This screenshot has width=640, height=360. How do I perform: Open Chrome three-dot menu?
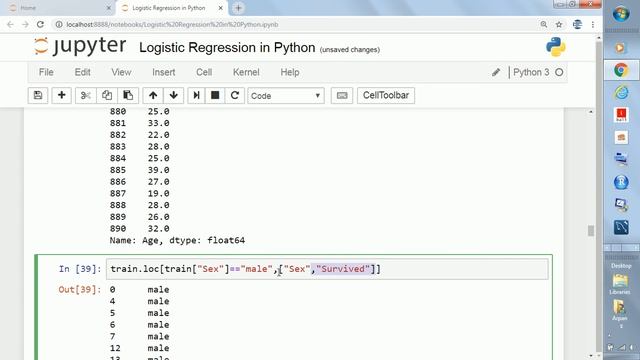593,24
